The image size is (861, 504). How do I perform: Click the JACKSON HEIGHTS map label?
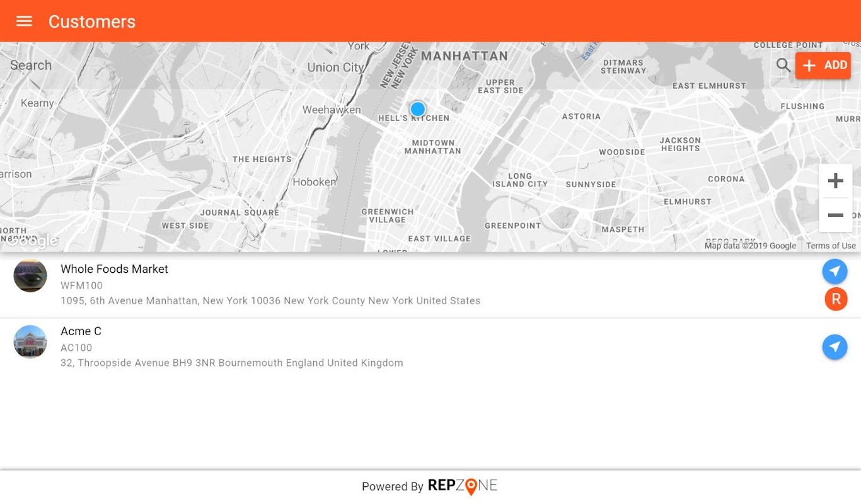680,144
